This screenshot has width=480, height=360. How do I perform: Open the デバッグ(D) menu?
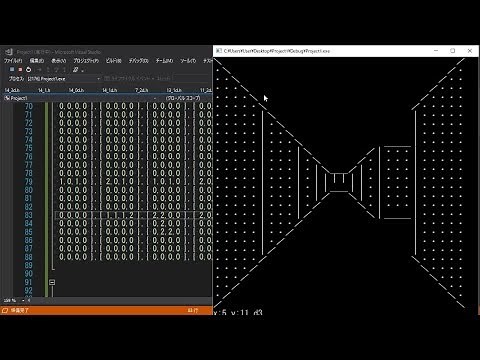pos(139,61)
